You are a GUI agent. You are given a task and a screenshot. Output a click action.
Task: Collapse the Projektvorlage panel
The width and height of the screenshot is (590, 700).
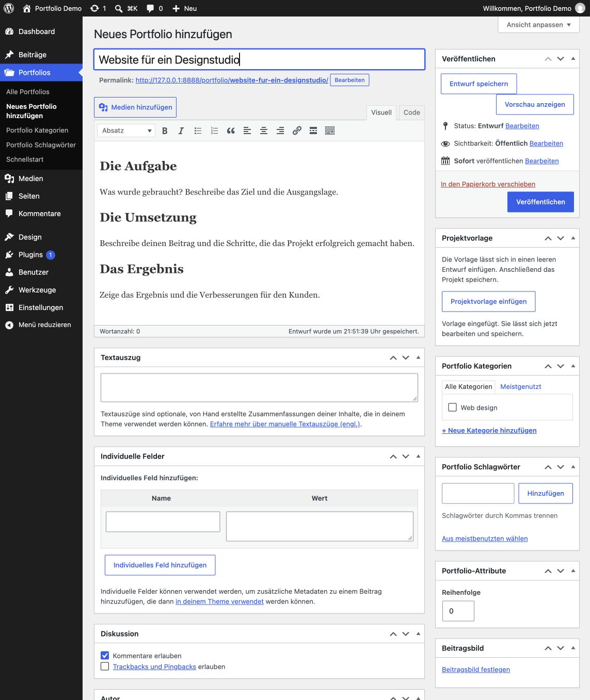click(573, 238)
